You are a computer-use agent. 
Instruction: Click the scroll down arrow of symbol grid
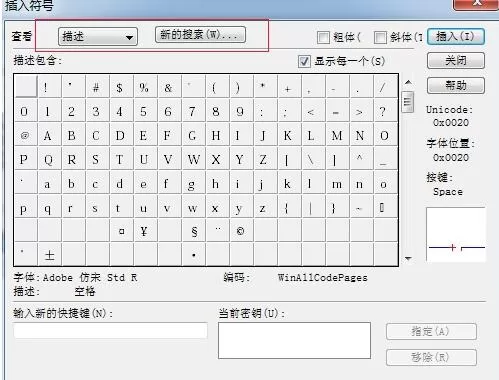[x=408, y=258]
